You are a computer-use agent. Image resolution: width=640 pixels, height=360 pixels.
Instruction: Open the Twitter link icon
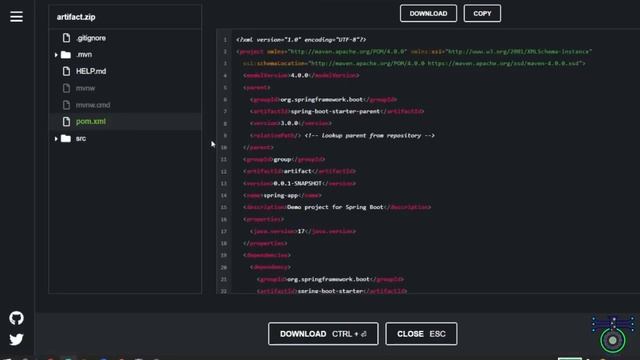[x=16, y=339]
